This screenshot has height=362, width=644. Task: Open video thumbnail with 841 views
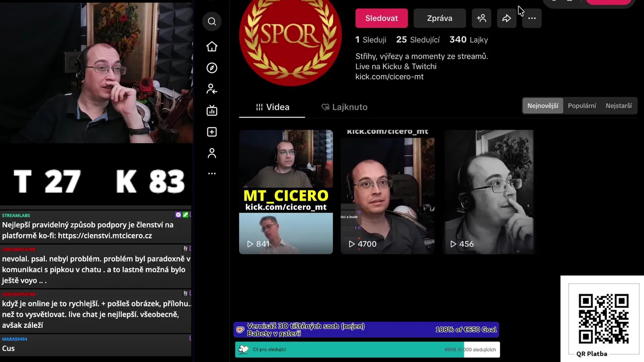[x=286, y=192]
